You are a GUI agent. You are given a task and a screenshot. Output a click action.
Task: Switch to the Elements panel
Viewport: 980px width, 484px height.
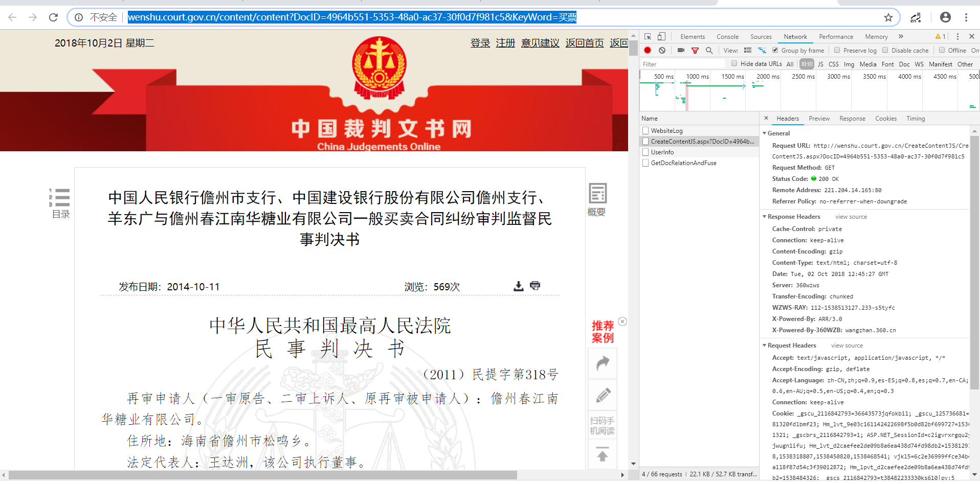(693, 37)
